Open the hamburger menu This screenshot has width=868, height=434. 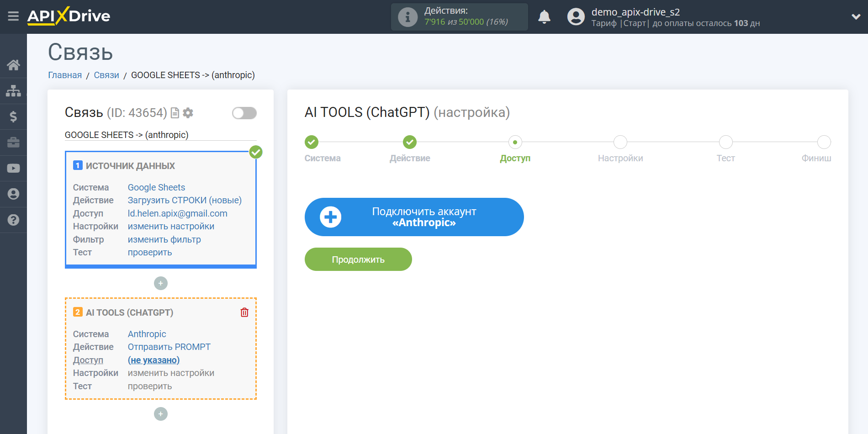point(13,16)
